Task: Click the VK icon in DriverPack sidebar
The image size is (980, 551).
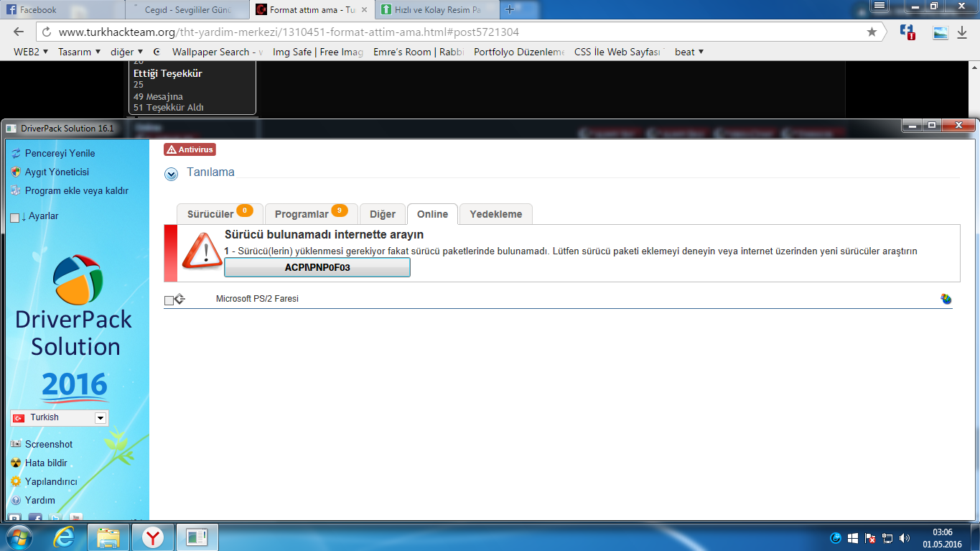Action: pyautogui.click(x=14, y=517)
